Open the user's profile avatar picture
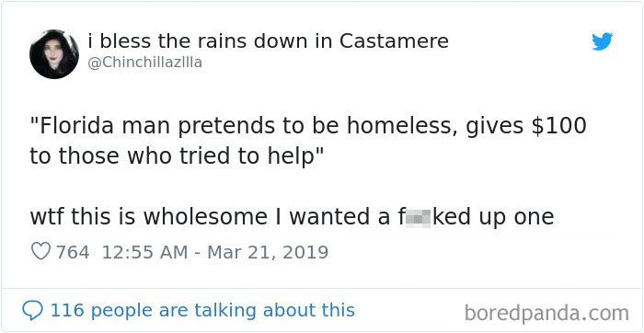This screenshot has width=644, height=333. (54, 54)
